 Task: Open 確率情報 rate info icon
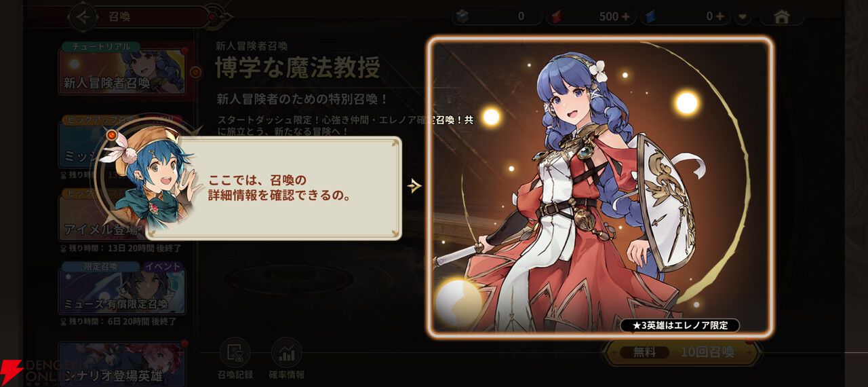pyautogui.click(x=287, y=359)
